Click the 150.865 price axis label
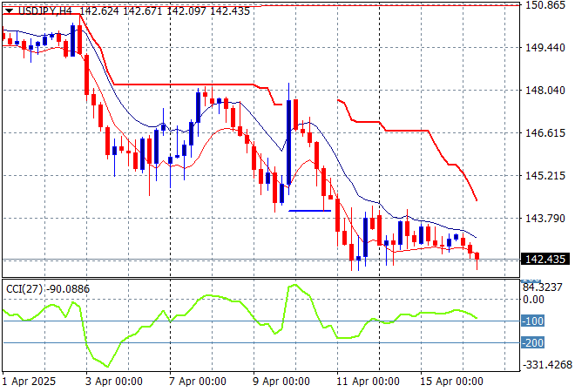Viewport: 575px width, 392px height. click(x=546, y=5)
